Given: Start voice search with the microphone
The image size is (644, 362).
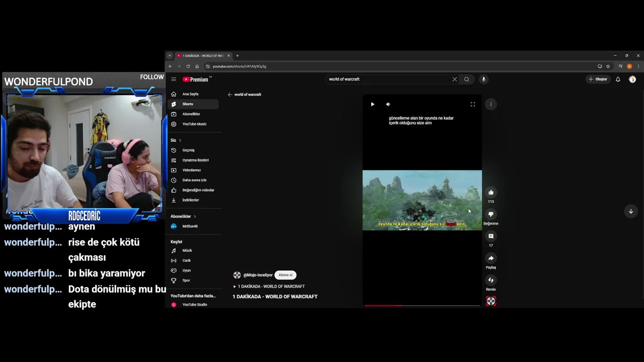Looking at the screenshot, I should pyautogui.click(x=484, y=79).
